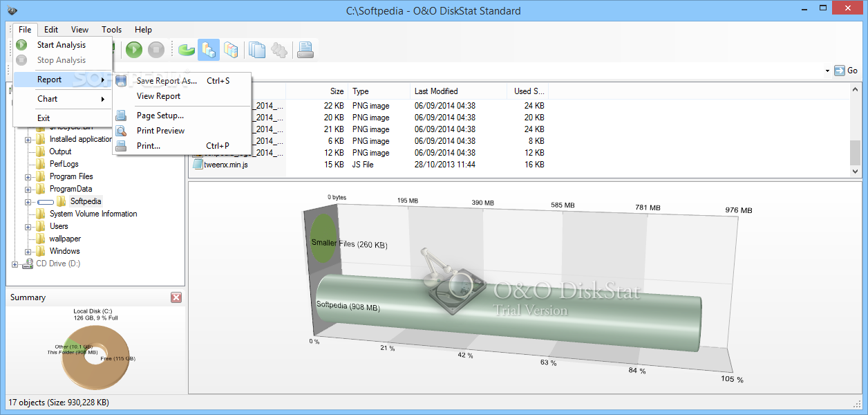This screenshot has height=415, width=868.
Task: Click the status bar '17 objects' text
Action: 59,402
